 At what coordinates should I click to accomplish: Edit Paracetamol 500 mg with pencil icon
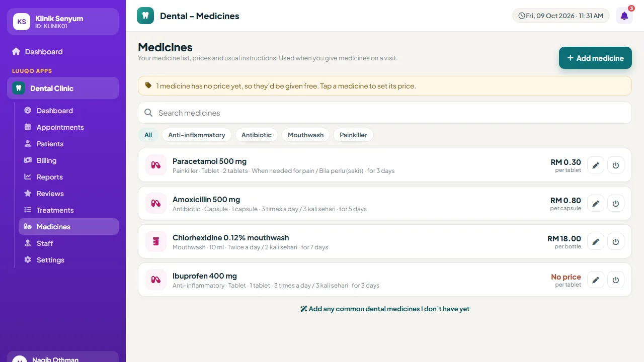pos(596,165)
